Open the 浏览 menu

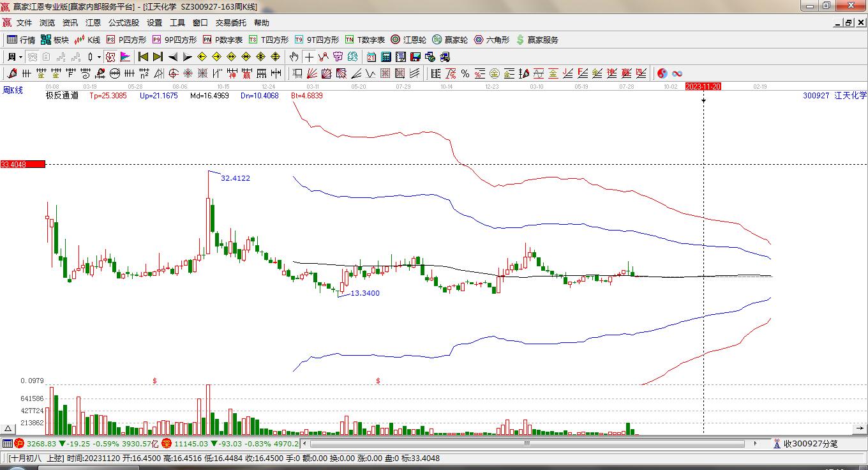pos(47,23)
